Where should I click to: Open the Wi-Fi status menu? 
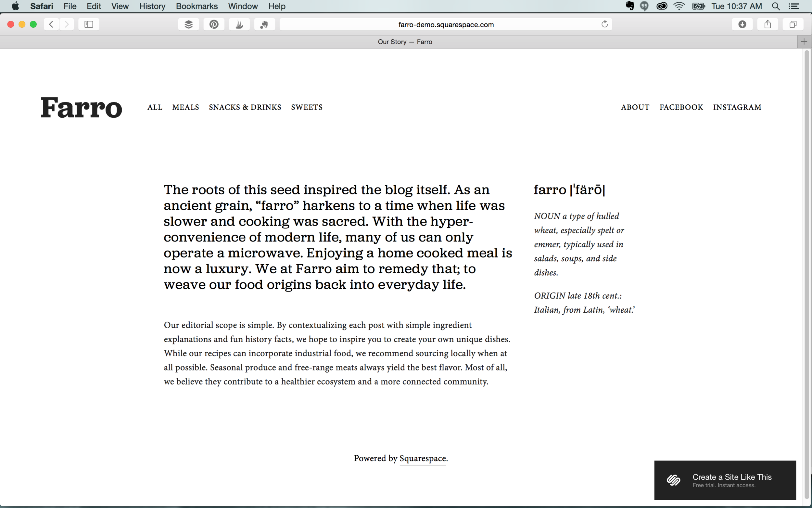pyautogui.click(x=679, y=6)
